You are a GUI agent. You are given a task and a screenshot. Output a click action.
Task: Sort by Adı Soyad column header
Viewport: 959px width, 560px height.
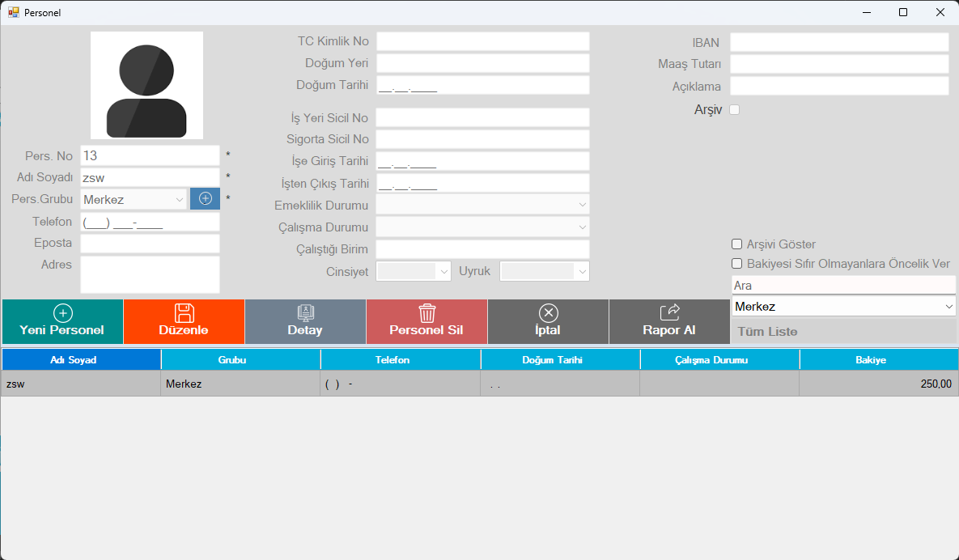pos(81,359)
